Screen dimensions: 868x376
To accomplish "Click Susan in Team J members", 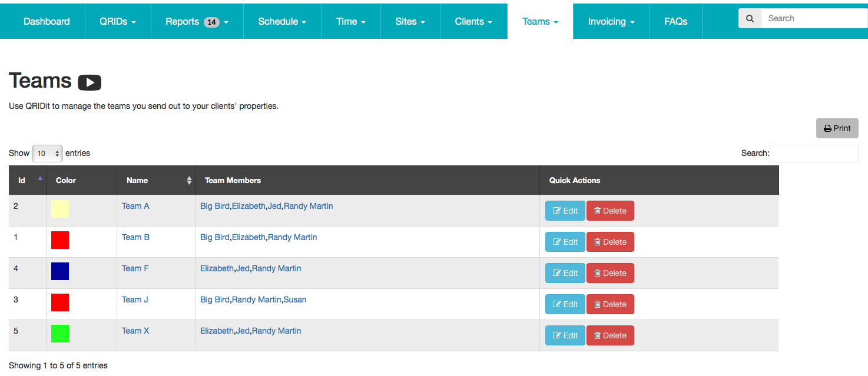I will tap(295, 300).
